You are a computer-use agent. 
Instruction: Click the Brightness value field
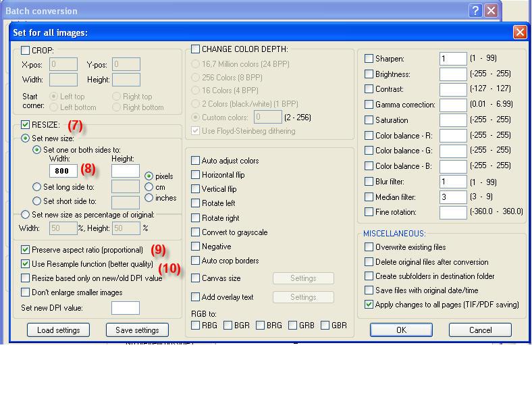[x=453, y=74]
